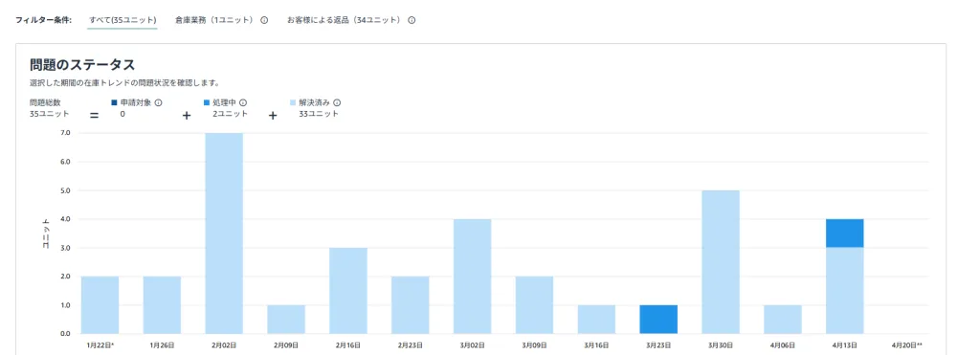Select the bar for 3月16日
This screenshot has width=980, height=355.
point(596,320)
